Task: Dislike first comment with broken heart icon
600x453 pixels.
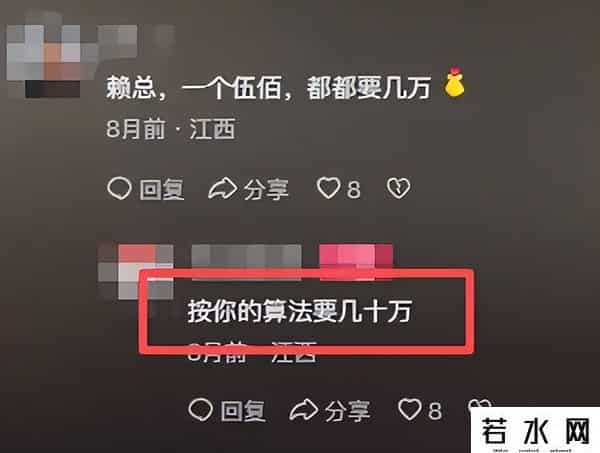Action: [x=398, y=189]
